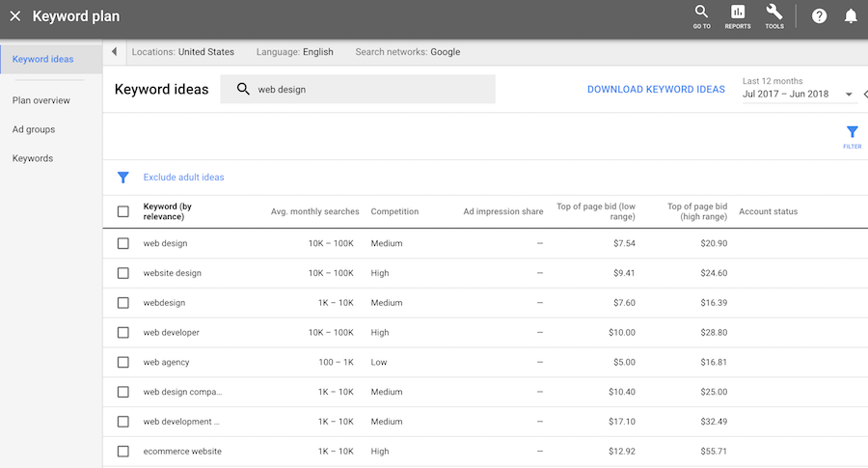Change the Locations: United States setting
868x468 pixels.
tap(183, 52)
